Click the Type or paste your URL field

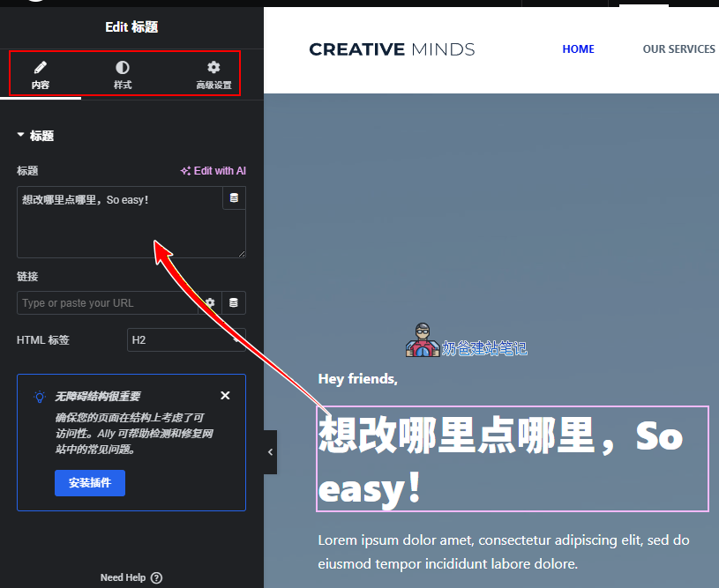coord(106,302)
